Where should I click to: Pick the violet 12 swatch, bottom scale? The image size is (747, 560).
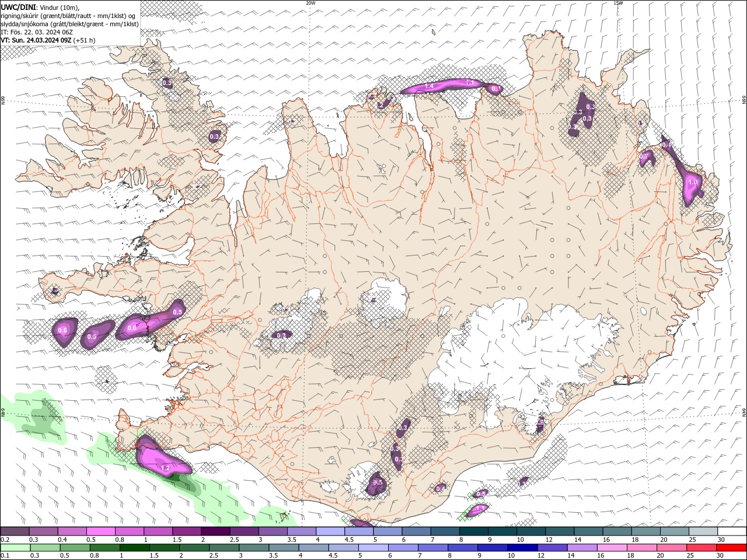[552, 548]
